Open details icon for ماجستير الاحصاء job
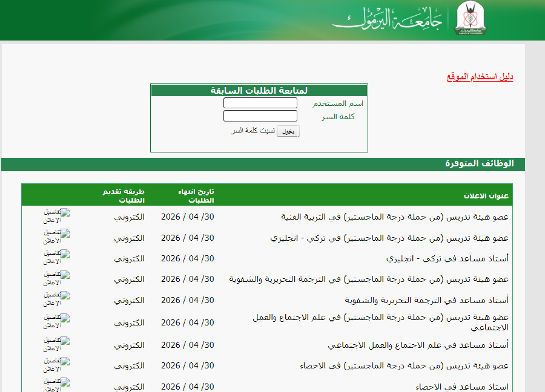 (x=57, y=365)
